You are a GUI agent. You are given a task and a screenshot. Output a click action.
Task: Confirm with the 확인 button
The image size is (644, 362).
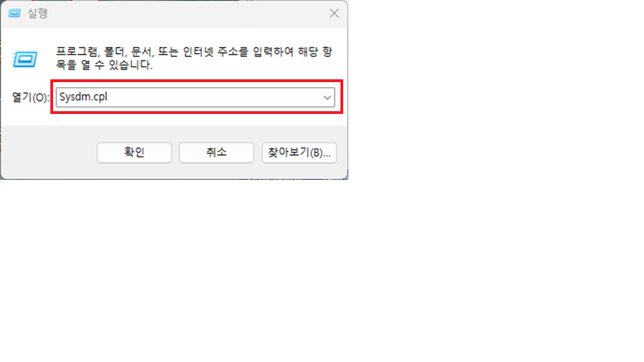click(x=134, y=153)
